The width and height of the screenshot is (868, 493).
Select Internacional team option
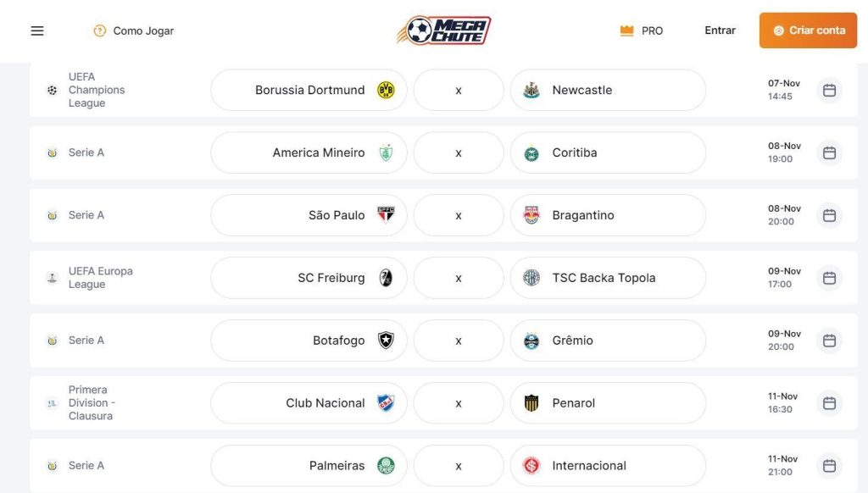(608, 466)
